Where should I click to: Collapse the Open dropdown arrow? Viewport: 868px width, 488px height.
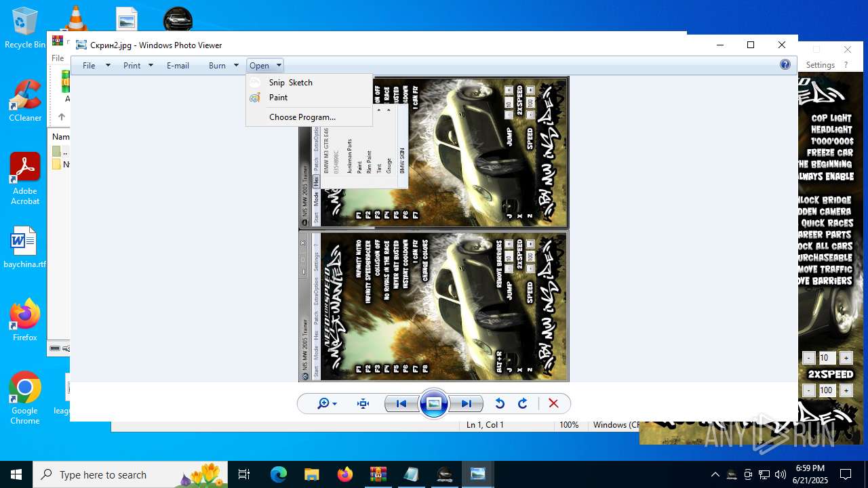[x=279, y=66]
